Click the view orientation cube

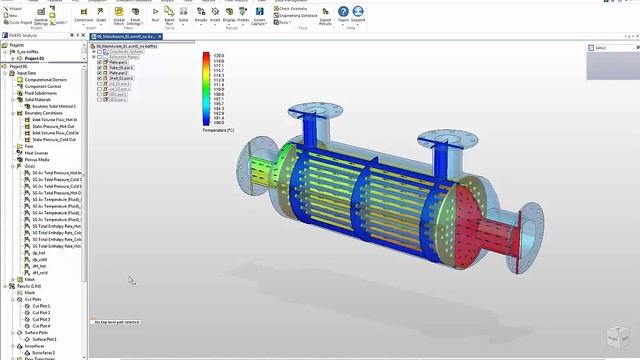618,338
